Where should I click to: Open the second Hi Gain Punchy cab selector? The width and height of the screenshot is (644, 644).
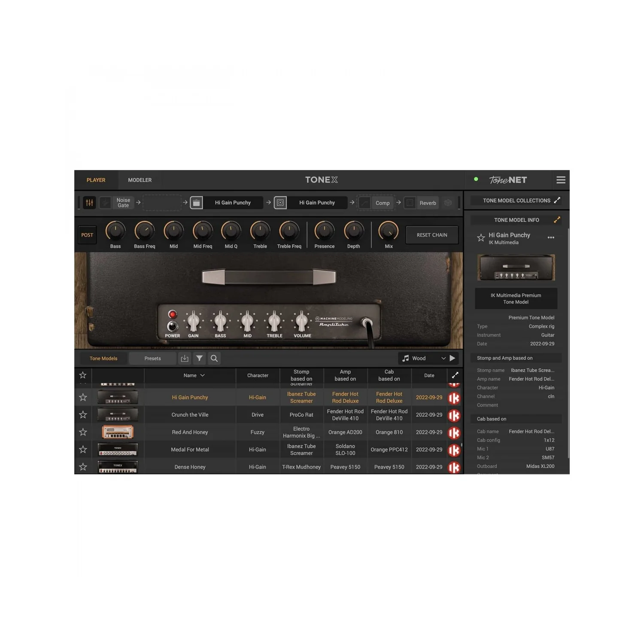coord(317,203)
